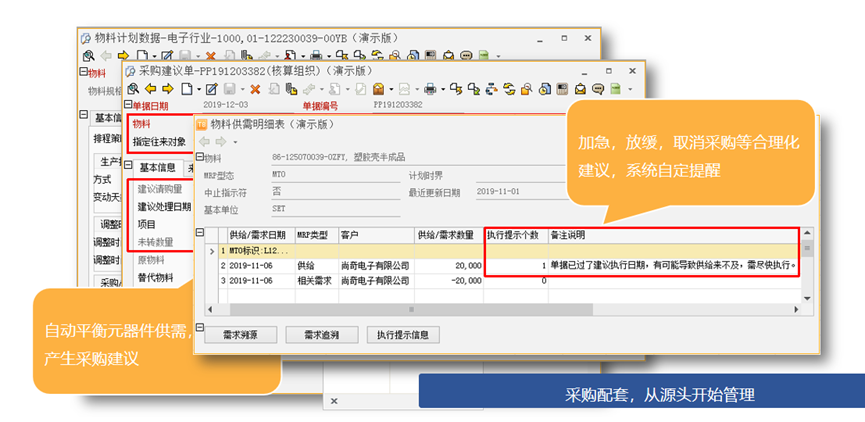Select the 供给 cell in row 2
Viewport: 865px width, 422px height.
pyautogui.click(x=317, y=266)
